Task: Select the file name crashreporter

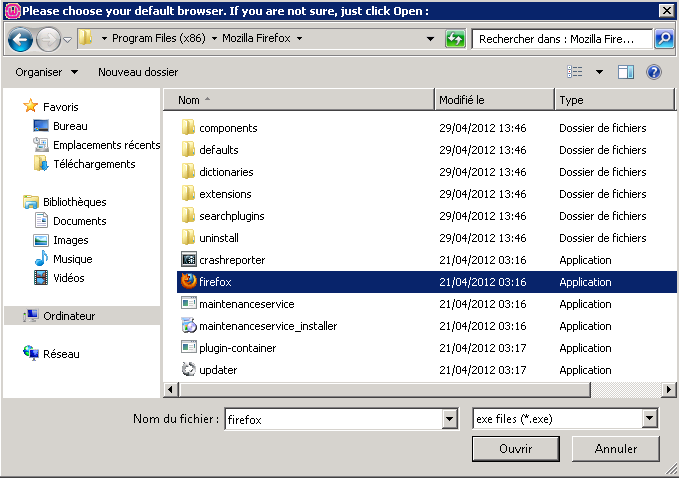Action: 232,260
